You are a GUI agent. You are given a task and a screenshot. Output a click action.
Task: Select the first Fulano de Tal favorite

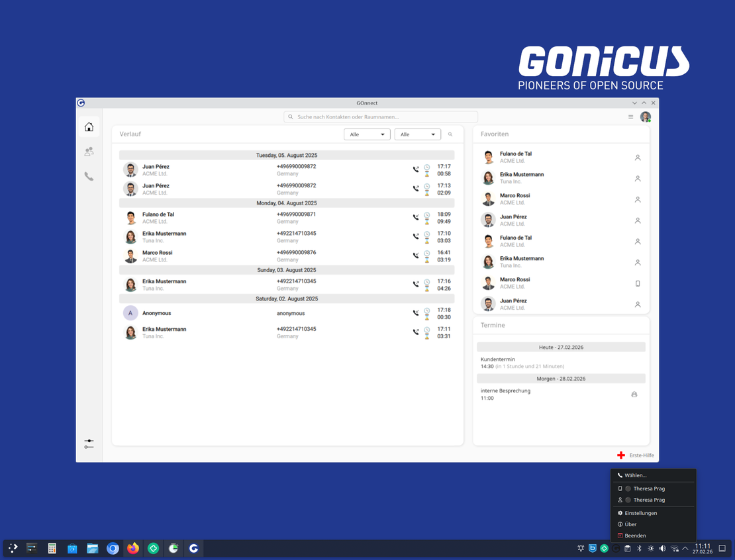coord(561,157)
